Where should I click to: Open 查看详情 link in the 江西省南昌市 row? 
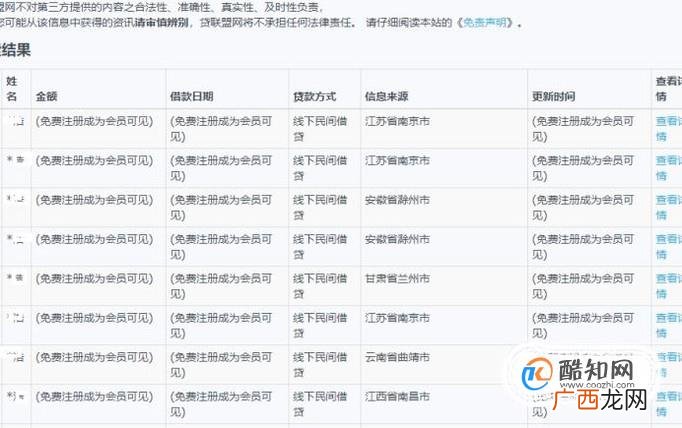[668, 404]
